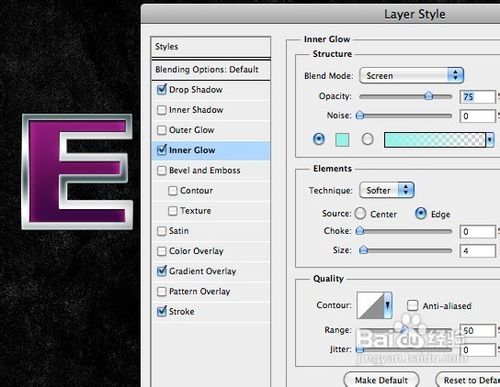Viewport: 500px width, 387px height.
Task: Tick the Texture sub-option checkbox
Action: (x=173, y=211)
